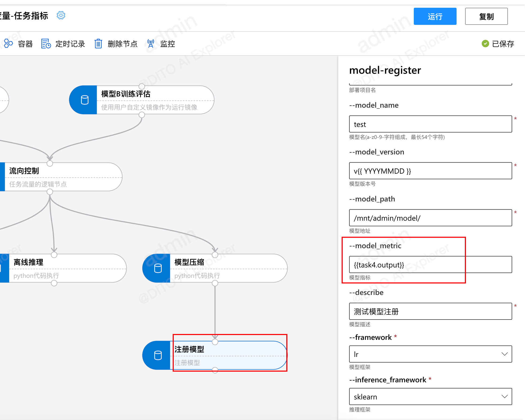The height and width of the screenshot is (420, 525).
Task: Click the green 已保存 status check icon
Action: click(x=485, y=44)
